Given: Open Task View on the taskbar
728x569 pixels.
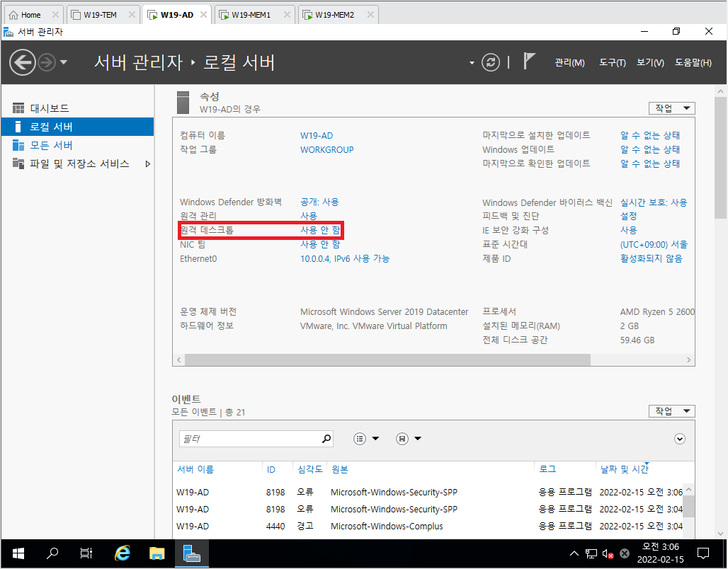Looking at the screenshot, I should [86, 553].
